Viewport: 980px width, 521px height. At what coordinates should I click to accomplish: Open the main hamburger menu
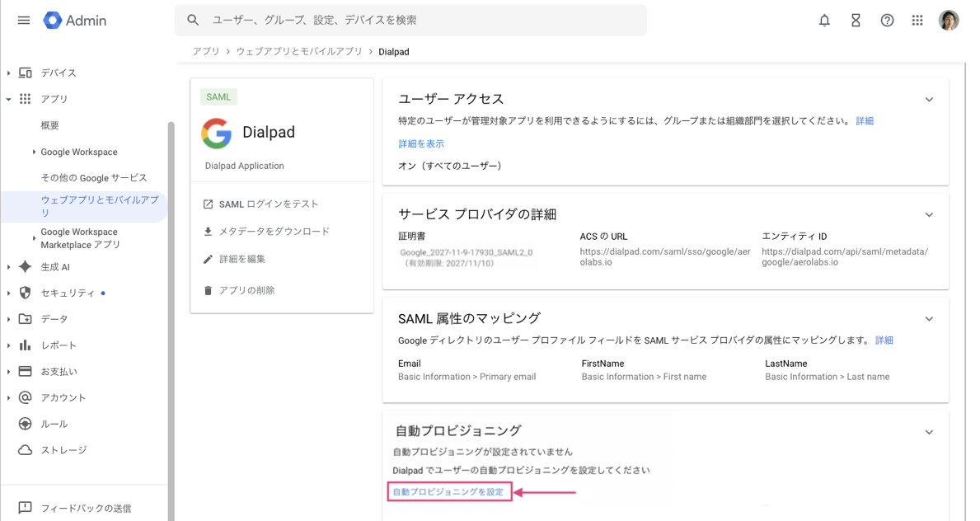(x=24, y=21)
